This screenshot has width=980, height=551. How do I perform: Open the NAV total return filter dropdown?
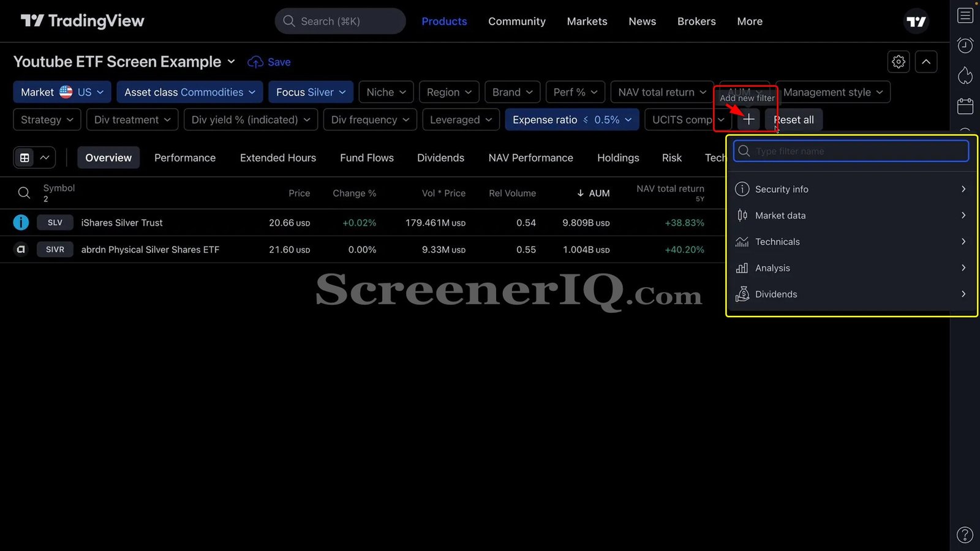pos(662,92)
